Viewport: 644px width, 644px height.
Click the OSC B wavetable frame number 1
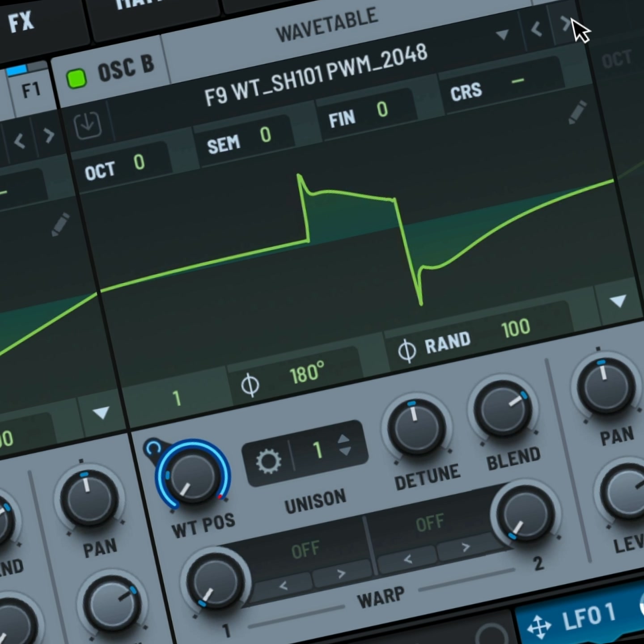[177, 398]
